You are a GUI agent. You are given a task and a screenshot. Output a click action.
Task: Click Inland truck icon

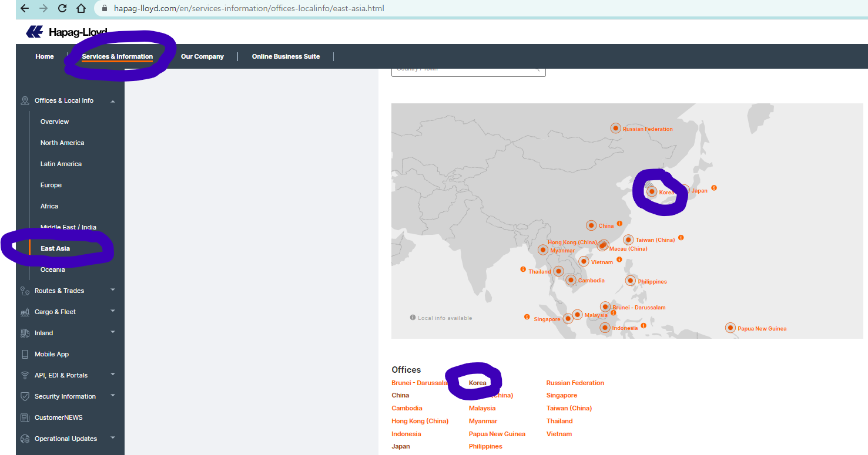25,333
